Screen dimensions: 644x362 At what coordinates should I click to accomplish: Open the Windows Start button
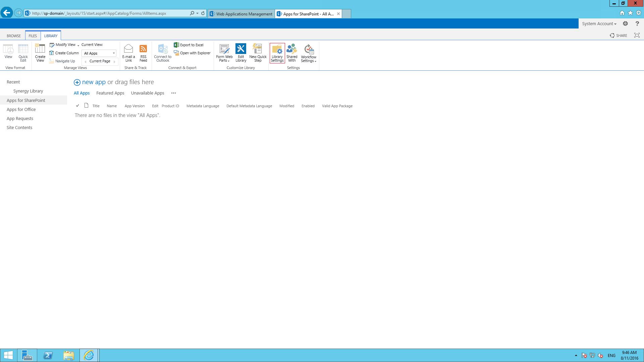click(8, 355)
